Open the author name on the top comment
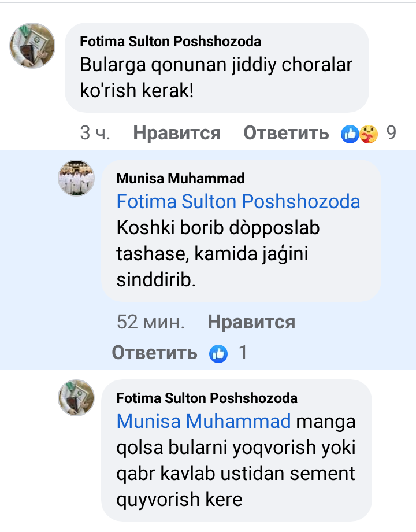The height and width of the screenshot is (532, 416). click(170, 42)
